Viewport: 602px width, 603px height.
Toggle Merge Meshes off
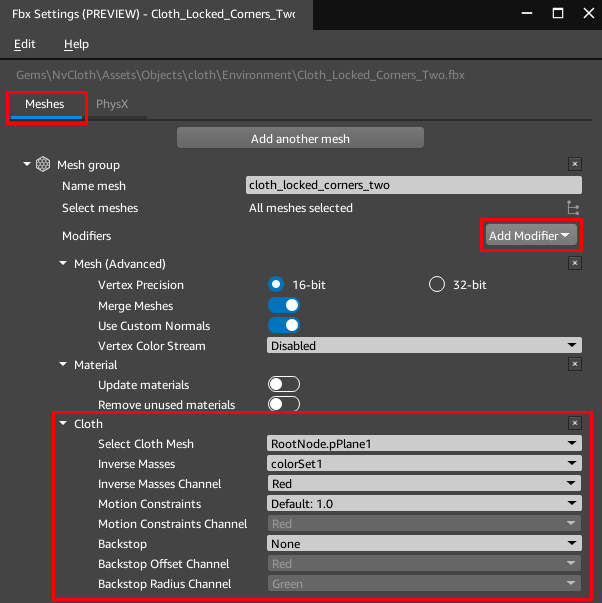(x=284, y=306)
